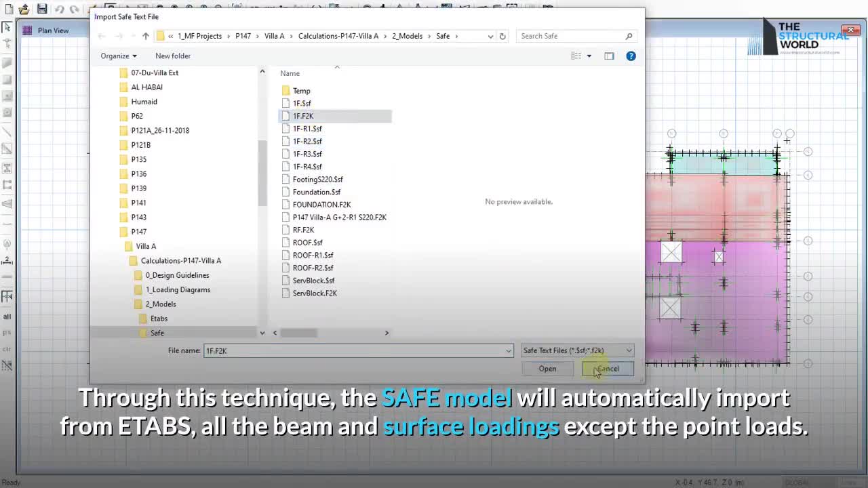Click the 'ps' previous selection sidebar button

[7, 333]
